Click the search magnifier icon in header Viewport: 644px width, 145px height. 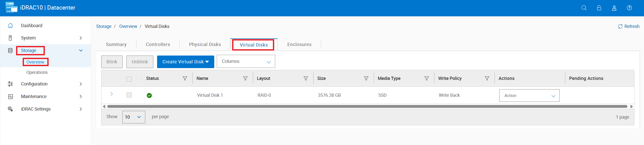point(584,8)
